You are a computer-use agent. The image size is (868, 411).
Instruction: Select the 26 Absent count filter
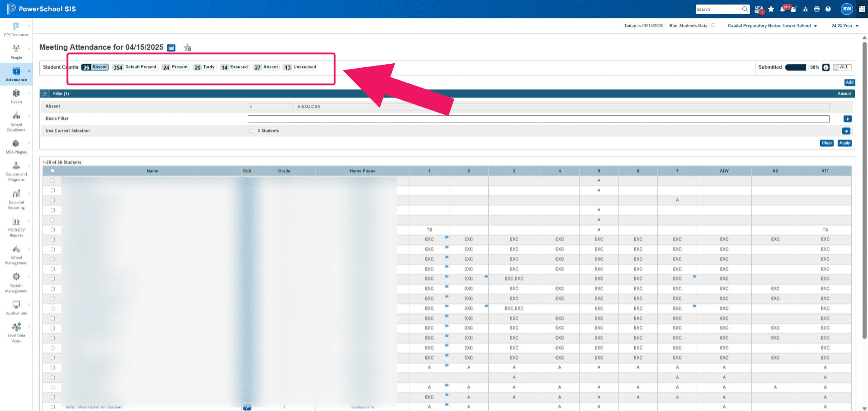[x=95, y=67]
